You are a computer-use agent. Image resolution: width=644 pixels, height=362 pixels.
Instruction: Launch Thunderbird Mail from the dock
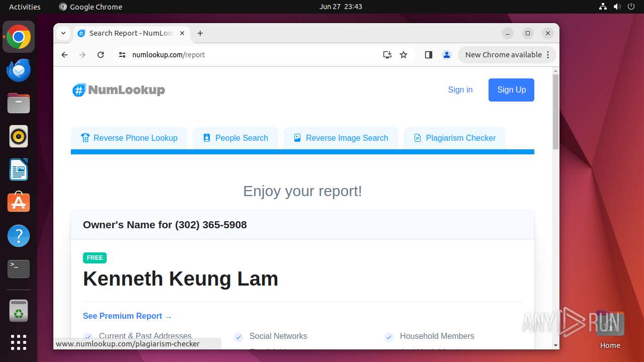(x=19, y=70)
